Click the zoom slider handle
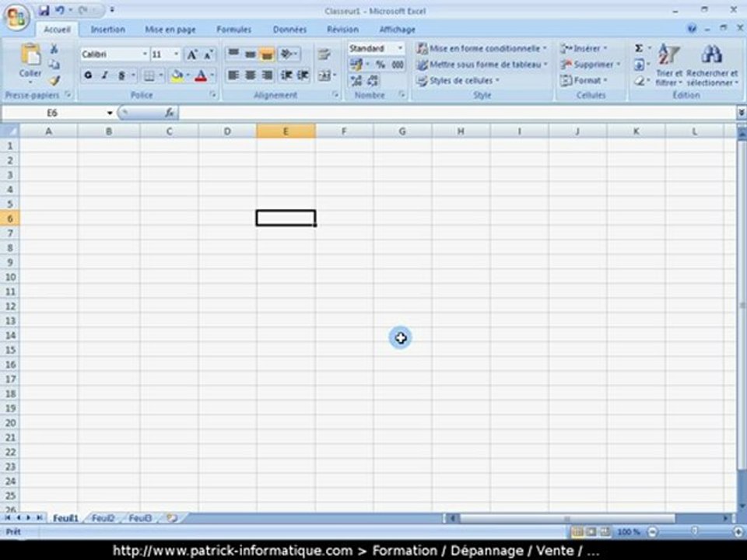Image resolution: width=747 pixels, height=560 pixels. coord(695,531)
